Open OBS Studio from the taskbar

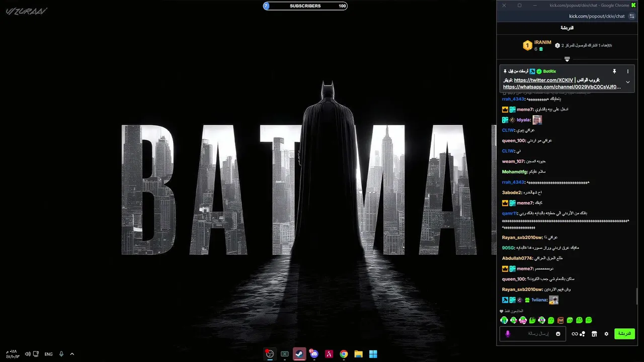click(x=270, y=354)
